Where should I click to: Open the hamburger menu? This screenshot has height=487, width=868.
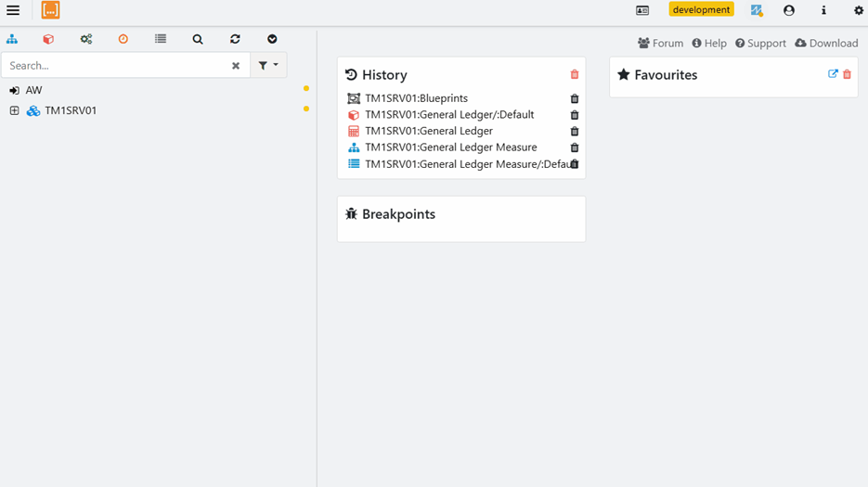coord(13,10)
